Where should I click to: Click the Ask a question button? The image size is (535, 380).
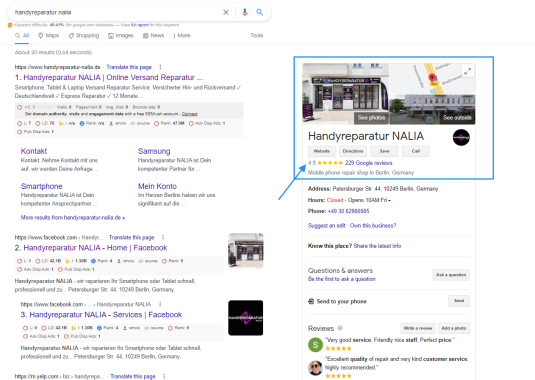pos(451,275)
